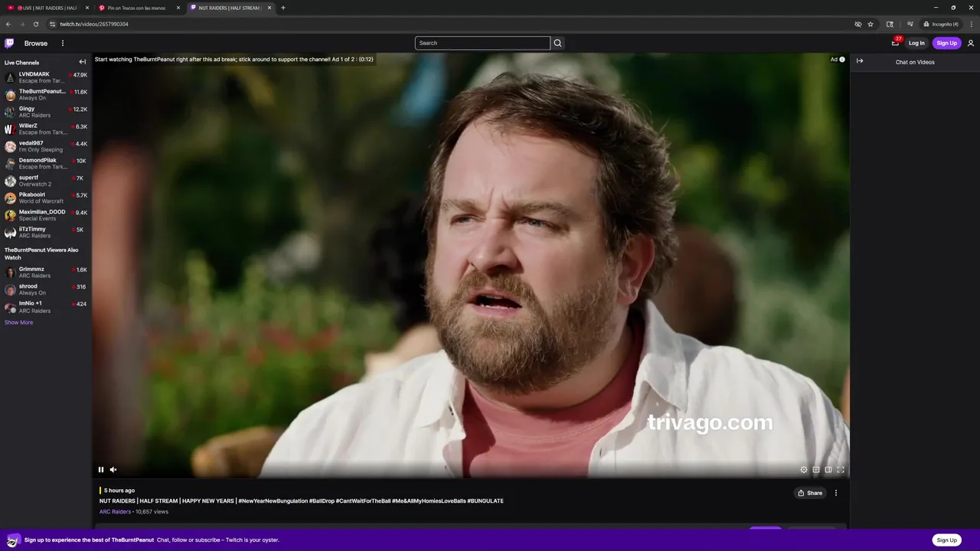Open the Twitch home logo

9,43
